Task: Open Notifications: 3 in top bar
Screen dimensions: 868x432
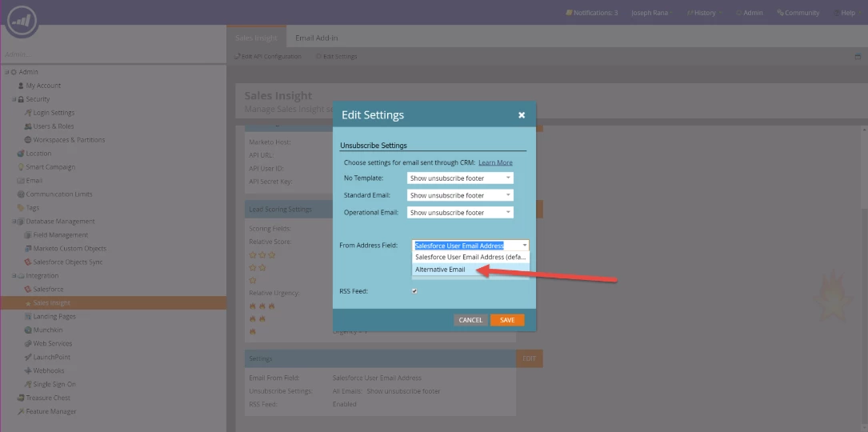Action: pos(592,13)
